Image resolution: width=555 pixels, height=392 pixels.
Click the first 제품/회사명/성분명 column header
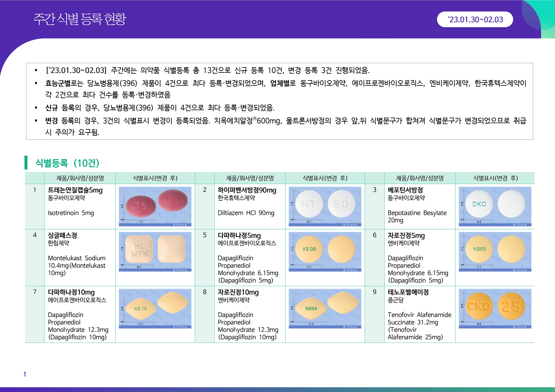tap(80, 178)
